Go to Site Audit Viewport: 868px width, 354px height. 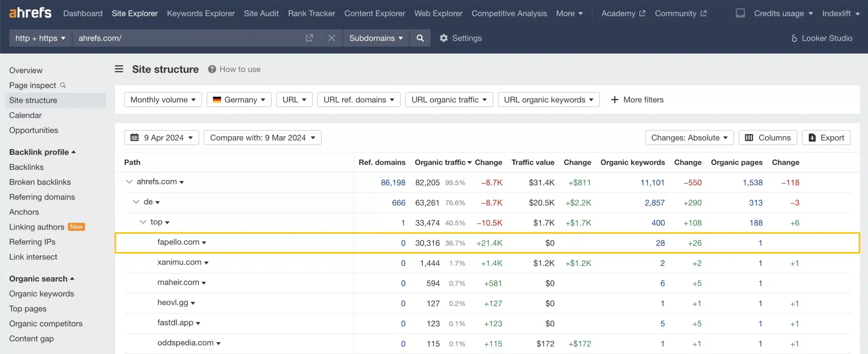tap(261, 13)
